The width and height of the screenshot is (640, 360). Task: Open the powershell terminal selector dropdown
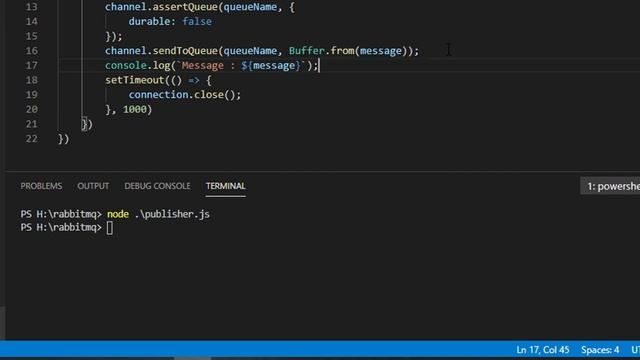pyautogui.click(x=611, y=186)
